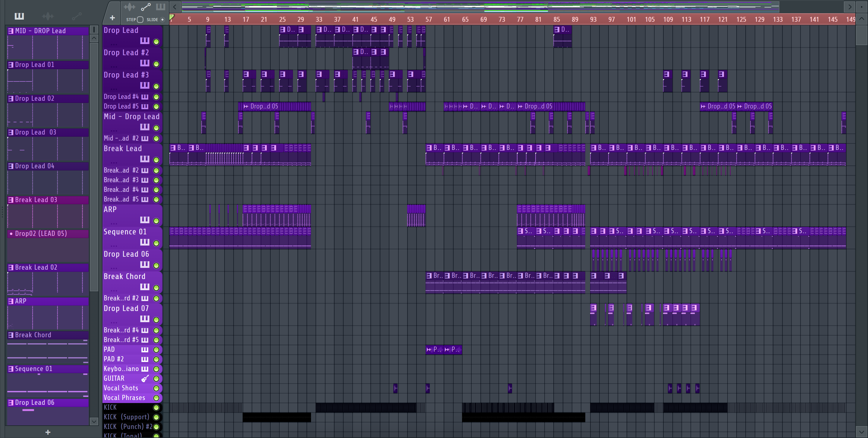Screen dimensions: 868x438
Task: Show pattern clips in the picker panel
Action: [19, 16]
